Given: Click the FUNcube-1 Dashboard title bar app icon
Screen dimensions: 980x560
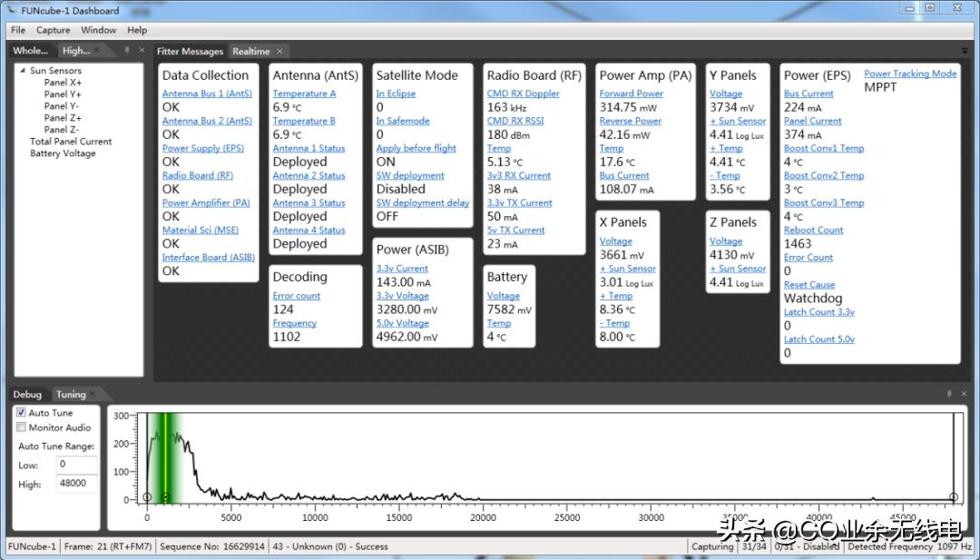Looking at the screenshot, I should tap(11, 9).
